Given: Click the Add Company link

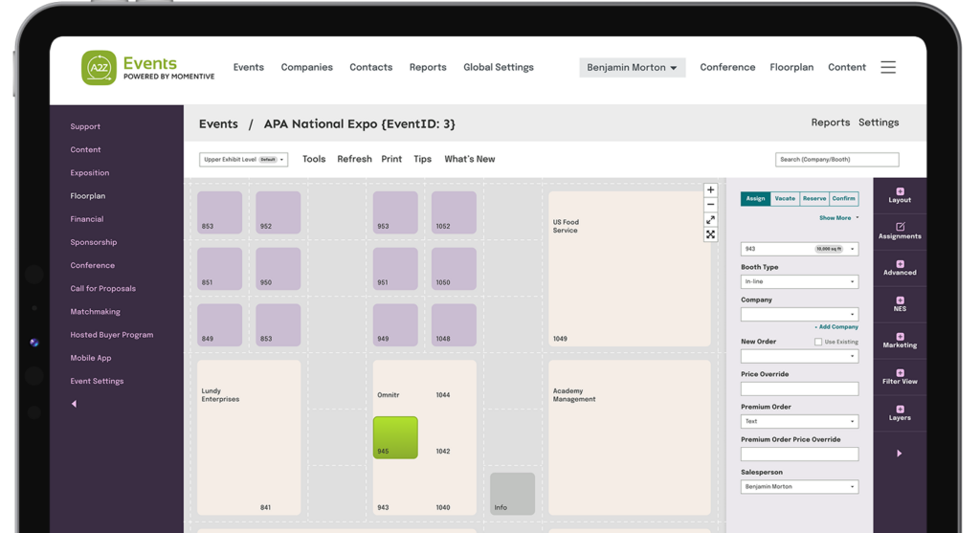Looking at the screenshot, I should (x=836, y=327).
